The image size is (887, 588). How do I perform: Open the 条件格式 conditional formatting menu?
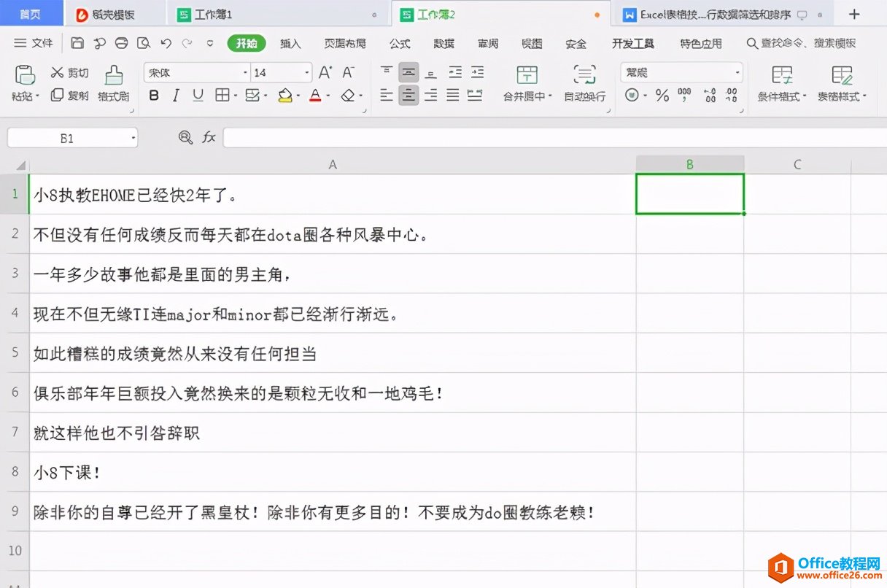782,96
